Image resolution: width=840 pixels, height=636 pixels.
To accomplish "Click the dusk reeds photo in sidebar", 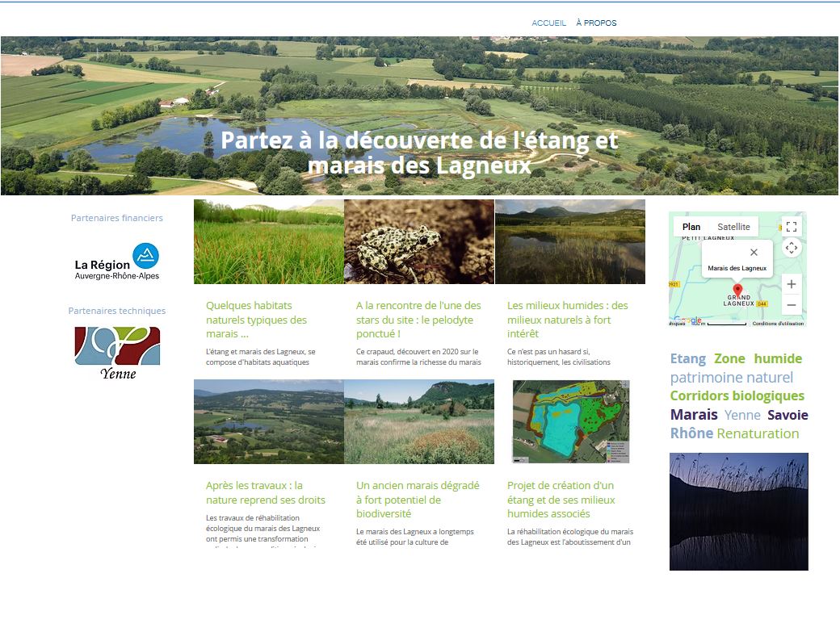I will 738,511.
